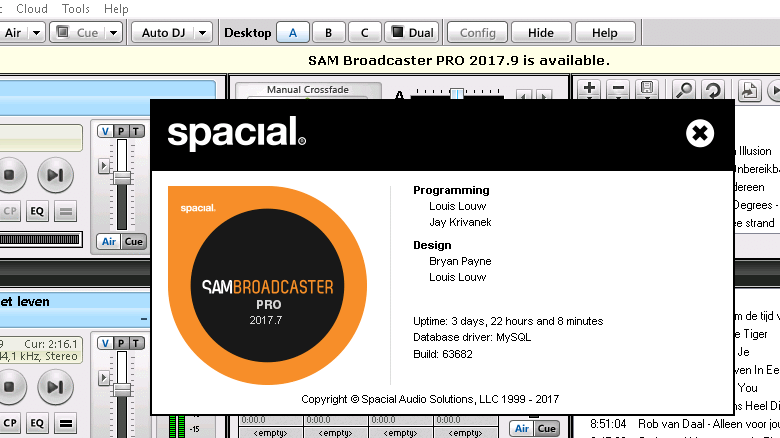Toggle the T button on upper deck
The width and height of the screenshot is (780, 438).
[136, 131]
